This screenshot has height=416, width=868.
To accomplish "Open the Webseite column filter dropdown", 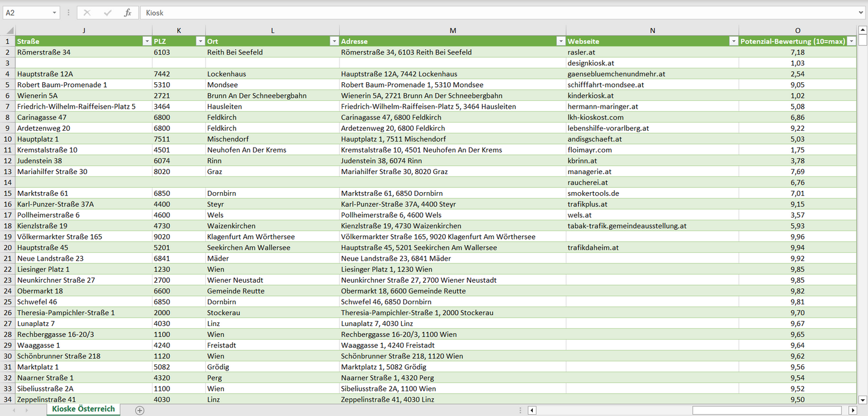I will [x=733, y=41].
